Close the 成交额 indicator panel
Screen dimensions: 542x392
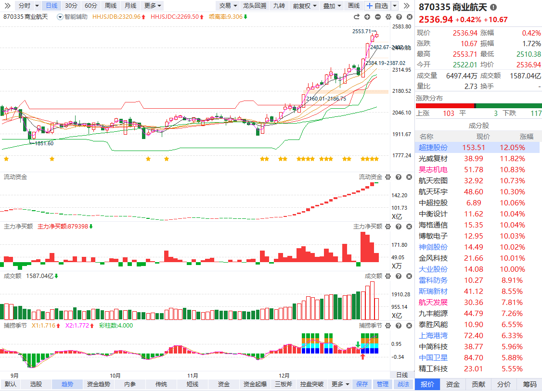click(409, 276)
